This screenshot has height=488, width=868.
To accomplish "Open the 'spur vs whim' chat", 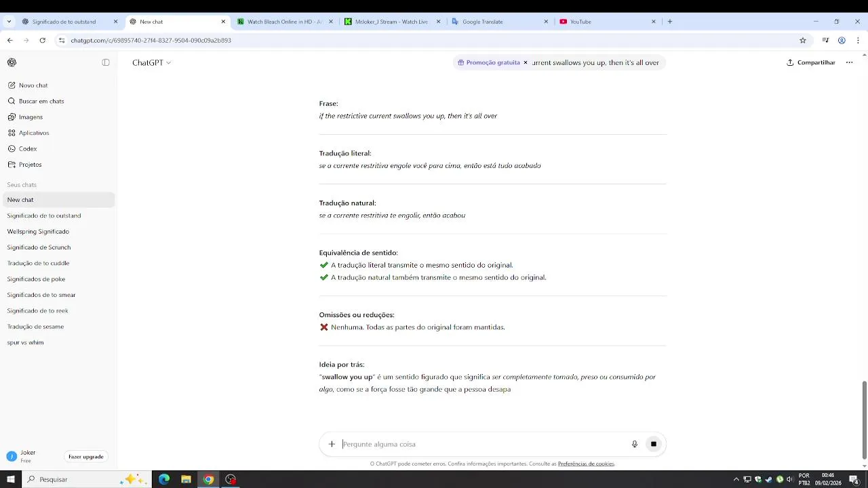I will (59, 342).
